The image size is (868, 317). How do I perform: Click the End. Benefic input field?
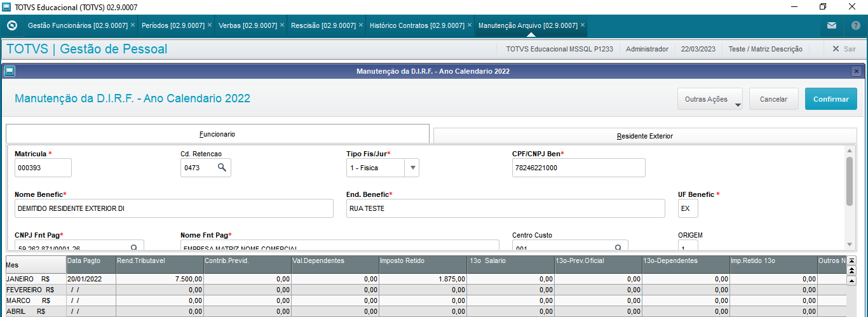(x=505, y=208)
